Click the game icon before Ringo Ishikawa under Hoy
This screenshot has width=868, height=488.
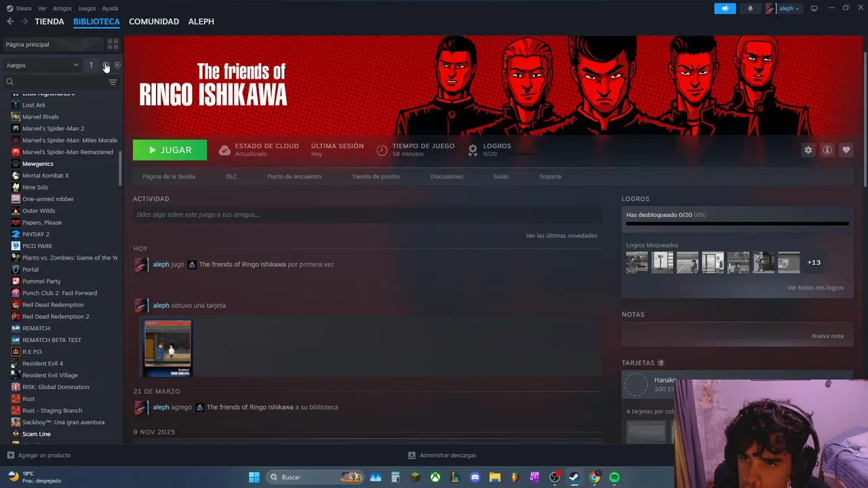coord(192,264)
